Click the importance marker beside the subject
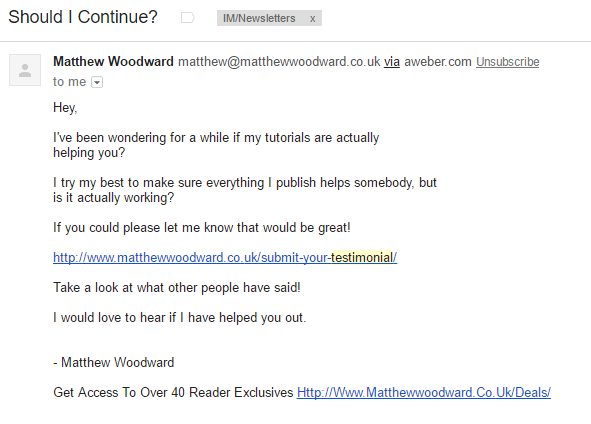This screenshot has width=591, height=424. pyautogui.click(x=187, y=18)
